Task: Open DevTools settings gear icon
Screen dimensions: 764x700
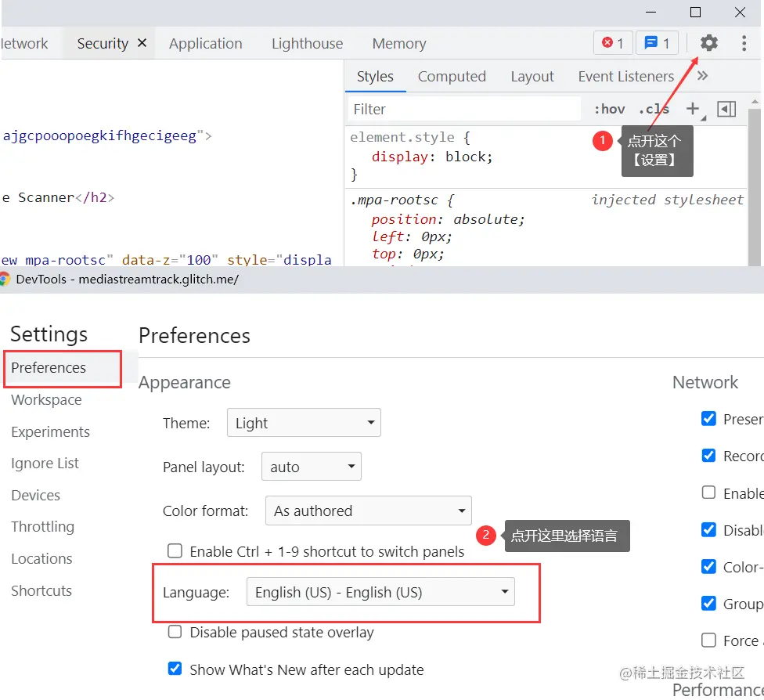Action: coord(709,43)
